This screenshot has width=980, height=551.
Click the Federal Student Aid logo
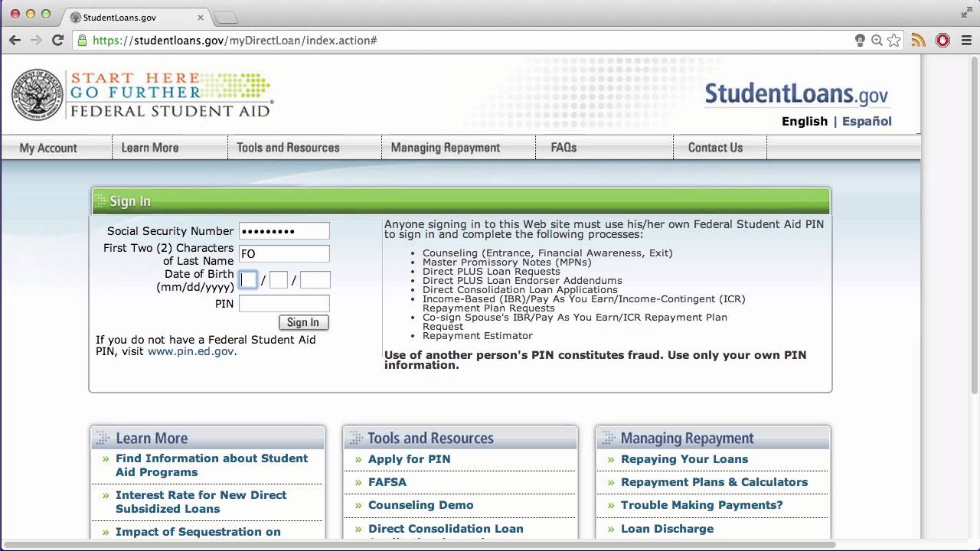coord(142,95)
